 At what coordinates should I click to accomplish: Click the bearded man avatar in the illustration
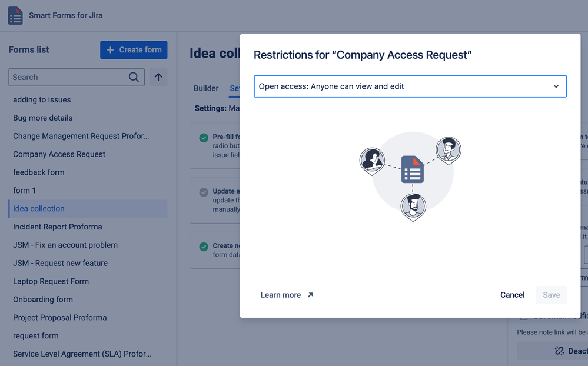click(413, 207)
